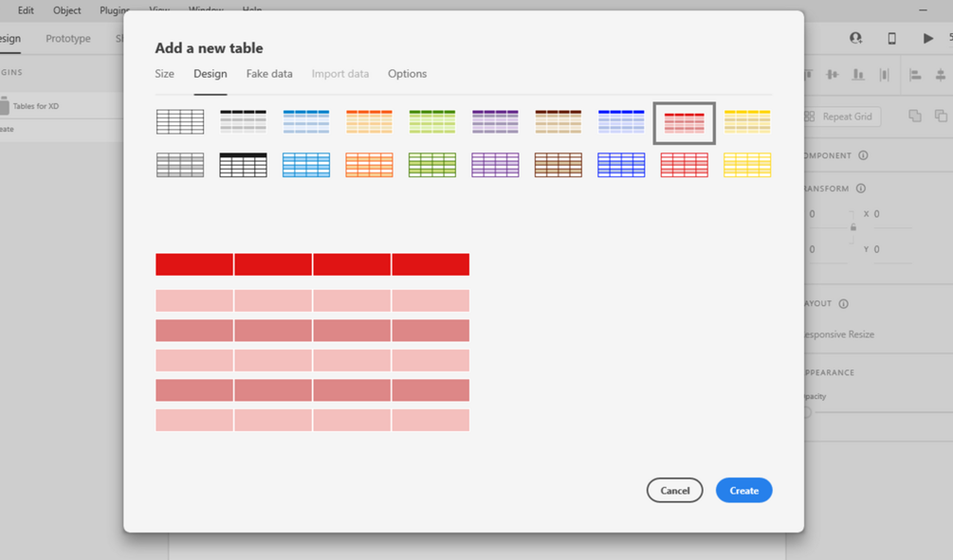Select the solid black header grid table style

[243, 165]
